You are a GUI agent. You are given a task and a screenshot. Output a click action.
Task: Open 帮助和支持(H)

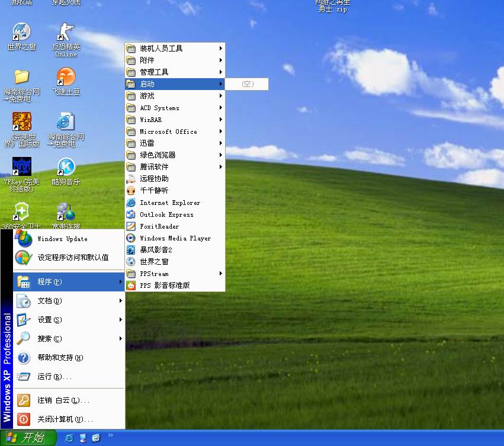(69, 358)
